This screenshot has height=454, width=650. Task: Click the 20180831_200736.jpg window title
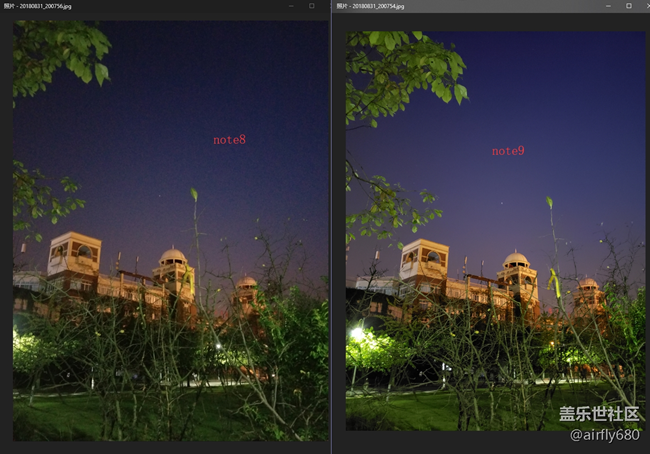[45, 6]
